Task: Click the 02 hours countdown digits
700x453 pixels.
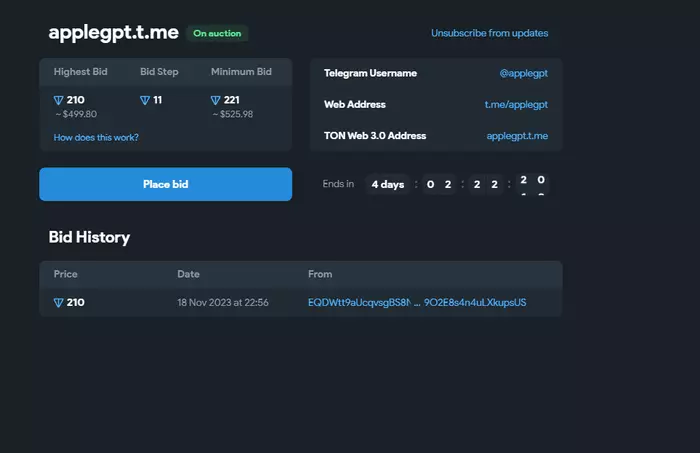Action: (439, 184)
